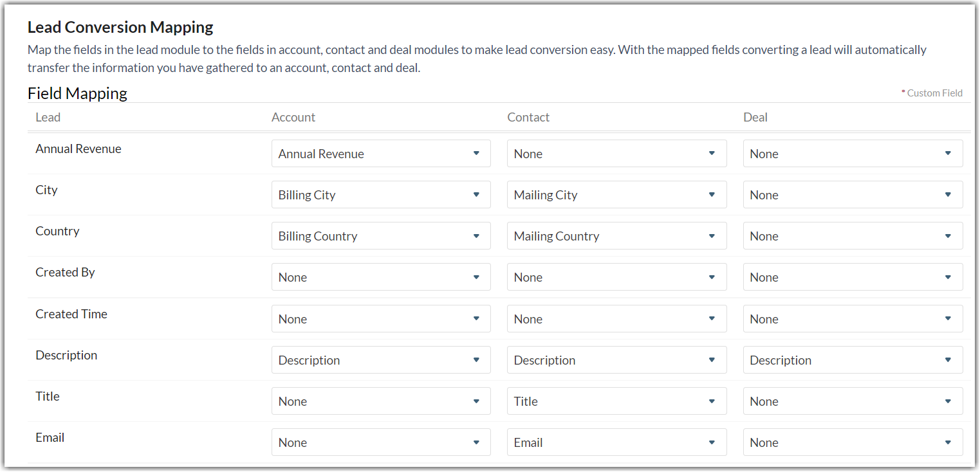
Task: Open the Contact Email mapping dropdown
Action: tap(616, 442)
